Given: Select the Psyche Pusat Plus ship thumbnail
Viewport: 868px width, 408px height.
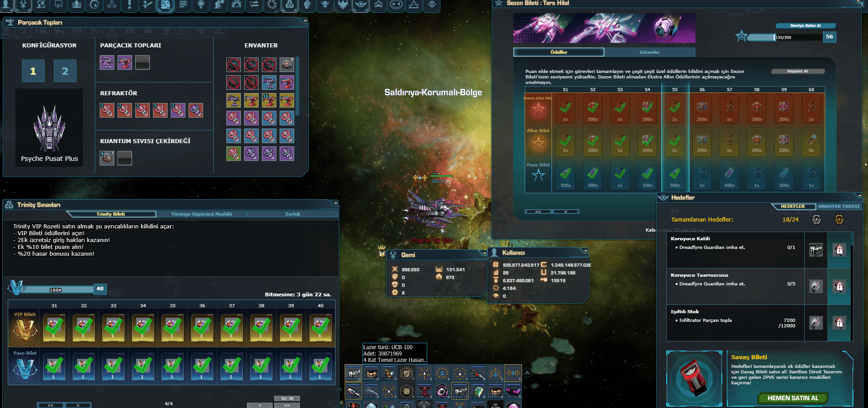Looking at the screenshot, I should [x=49, y=128].
